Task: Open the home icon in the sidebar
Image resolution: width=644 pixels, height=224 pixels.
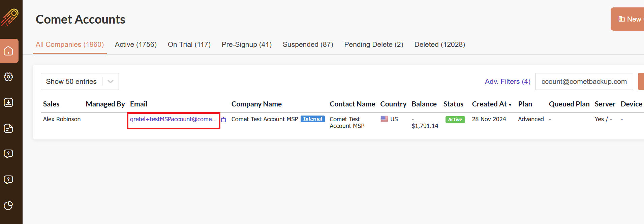Action: click(9, 51)
